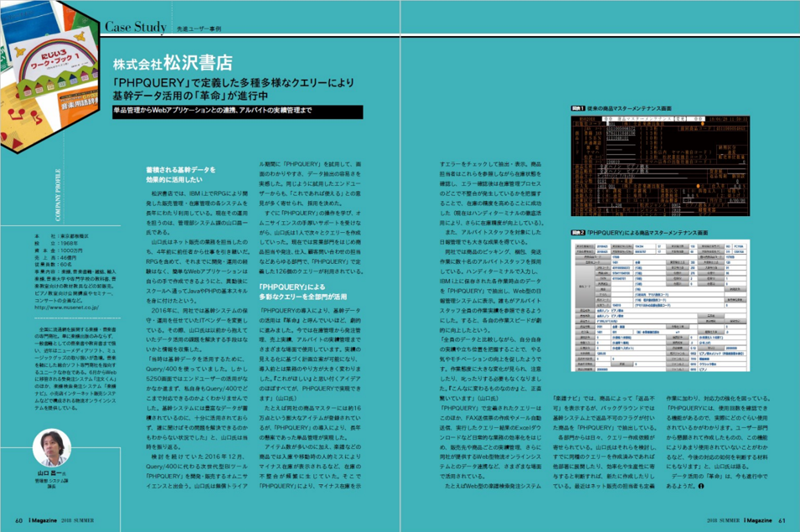Click the profile line '設立：1968年'
Image resolution: width=800 pixels, height=532 pixels.
pos(56,244)
